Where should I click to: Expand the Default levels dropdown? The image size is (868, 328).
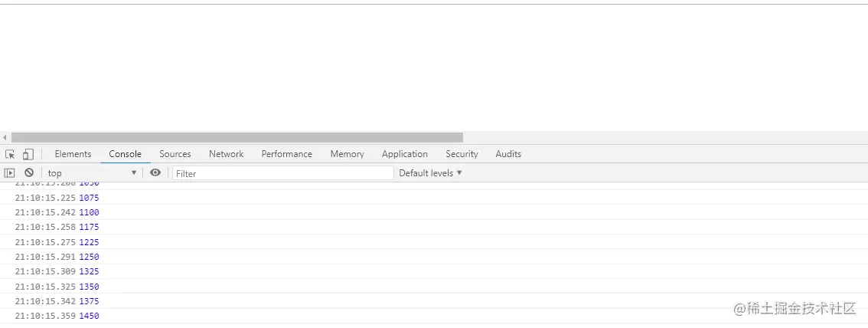click(430, 173)
